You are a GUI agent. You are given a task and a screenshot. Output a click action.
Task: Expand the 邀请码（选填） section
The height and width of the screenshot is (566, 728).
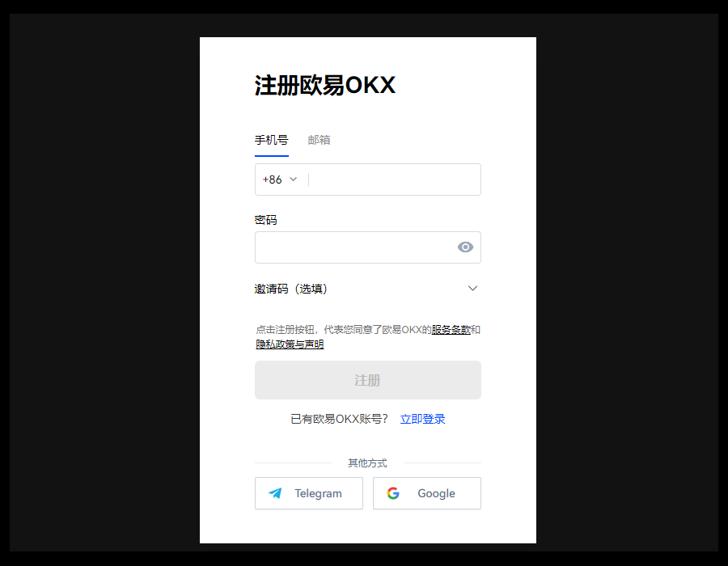coord(291,289)
